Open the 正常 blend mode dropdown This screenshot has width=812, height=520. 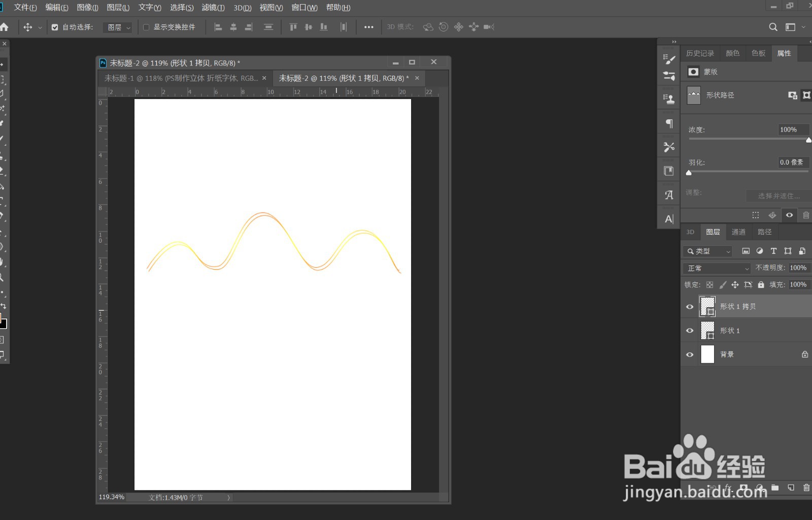point(717,268)
